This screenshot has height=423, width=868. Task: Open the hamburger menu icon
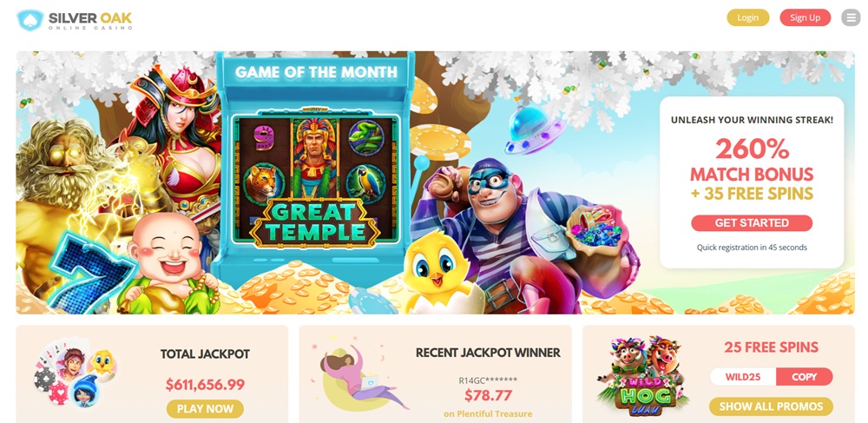851,17
